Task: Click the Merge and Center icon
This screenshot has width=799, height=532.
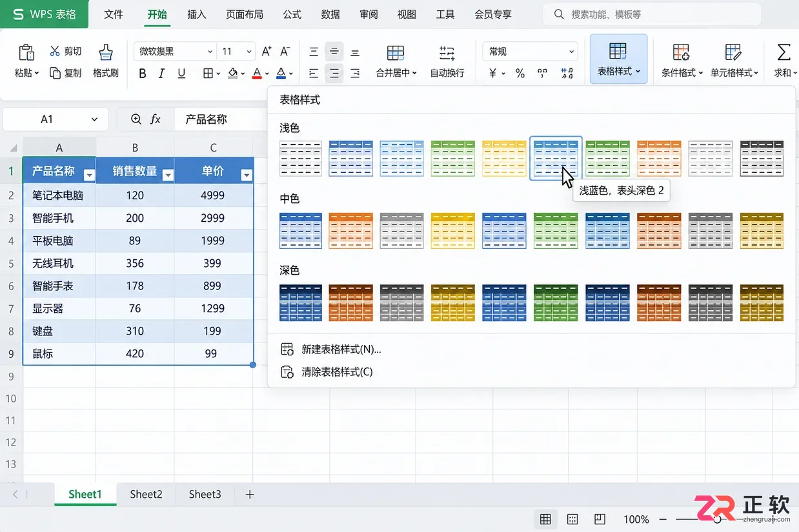Action: point(396,53)
